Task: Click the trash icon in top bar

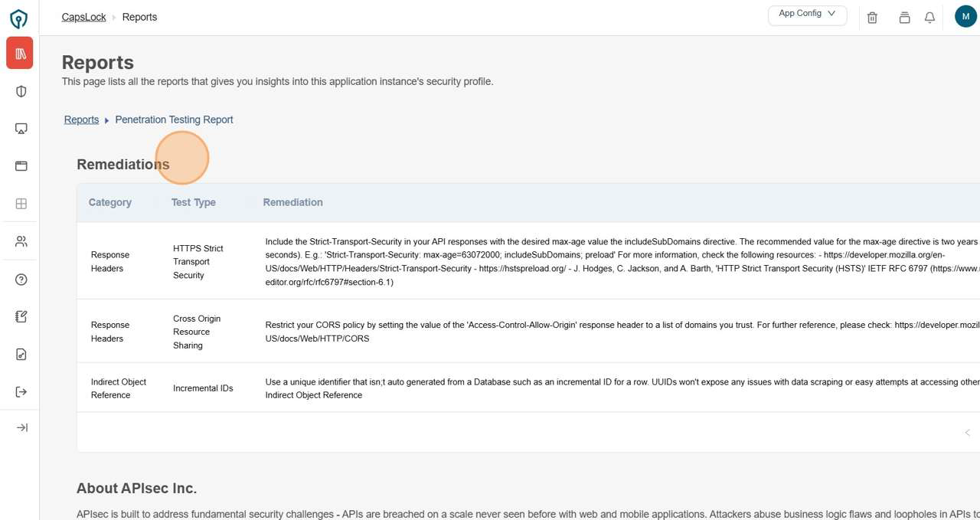Action: [x=872, y=18]
